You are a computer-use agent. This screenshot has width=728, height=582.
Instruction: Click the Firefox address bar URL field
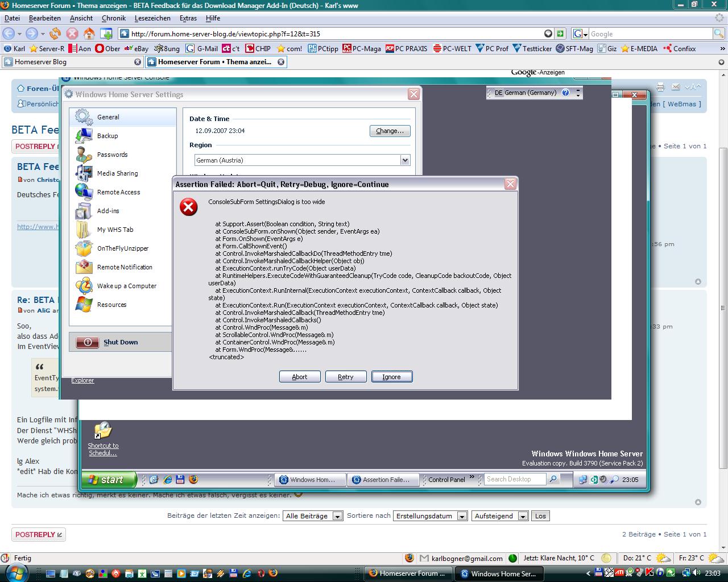(x=336, y=34)
